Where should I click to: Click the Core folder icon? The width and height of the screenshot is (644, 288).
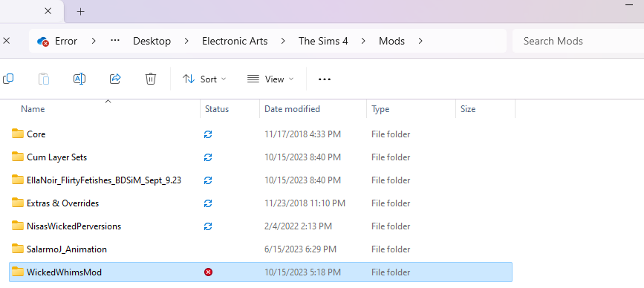[17, 134]
